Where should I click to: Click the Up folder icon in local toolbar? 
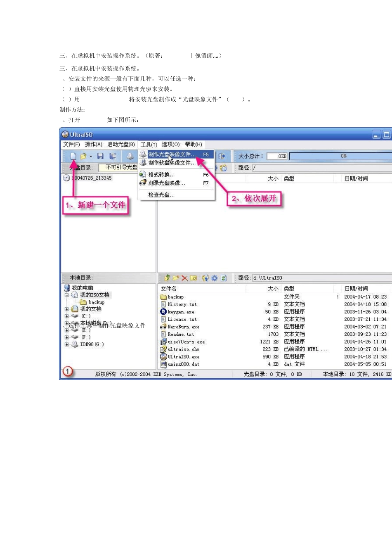click(167, 278)
